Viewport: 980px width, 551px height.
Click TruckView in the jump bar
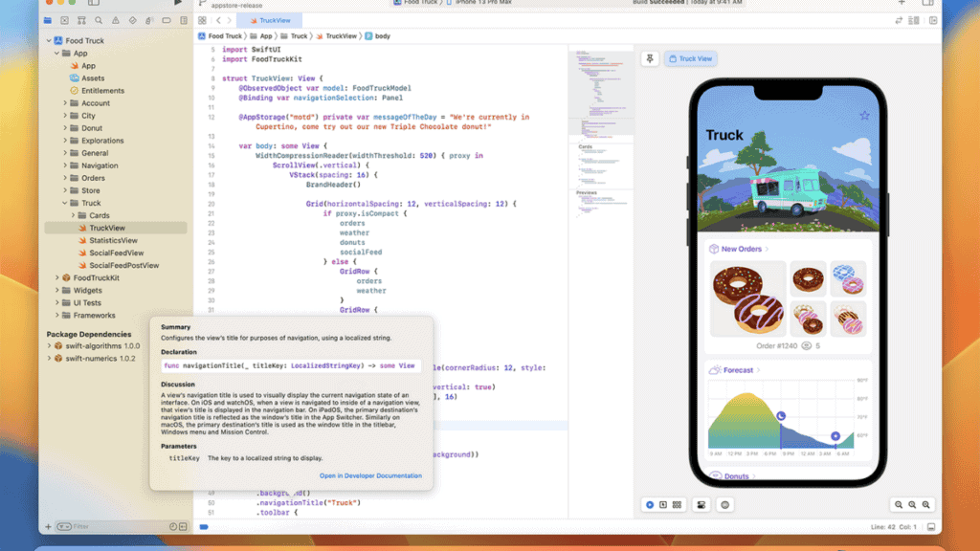tap(336, 36)
